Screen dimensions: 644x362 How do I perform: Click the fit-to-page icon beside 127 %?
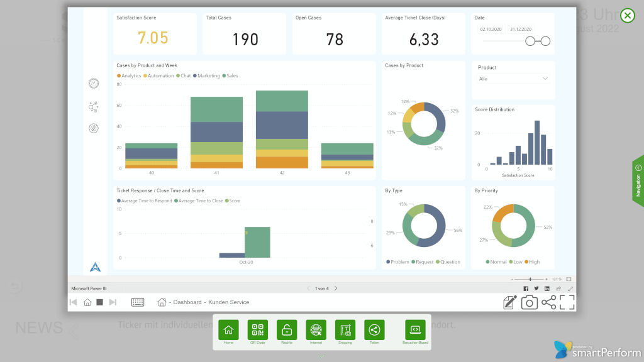[569, 279]
